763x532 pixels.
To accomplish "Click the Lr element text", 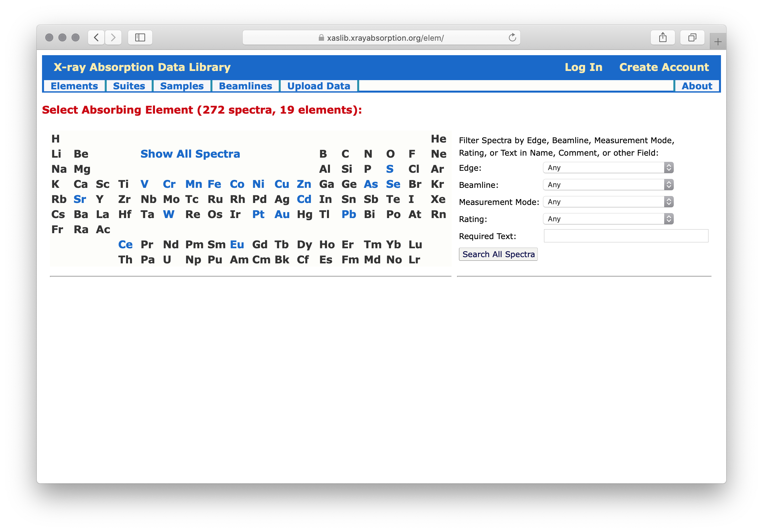I will click(414, 260).
